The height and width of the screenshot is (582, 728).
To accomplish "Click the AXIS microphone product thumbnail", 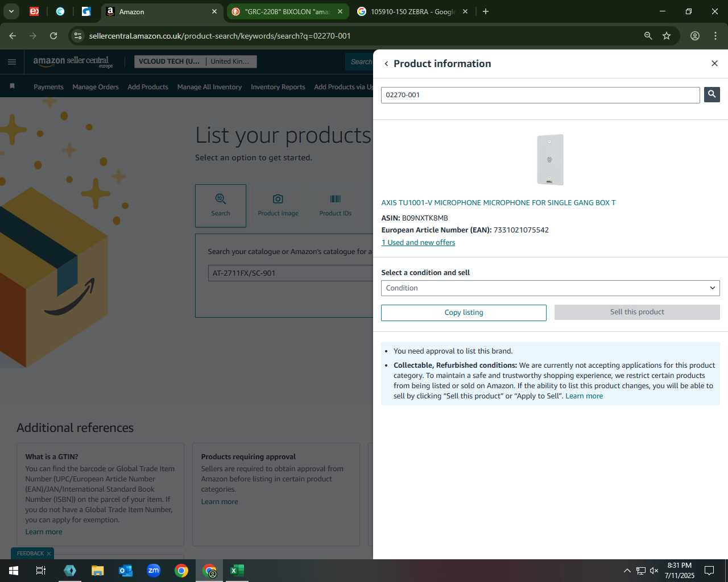I will click(x=551, y=160).
